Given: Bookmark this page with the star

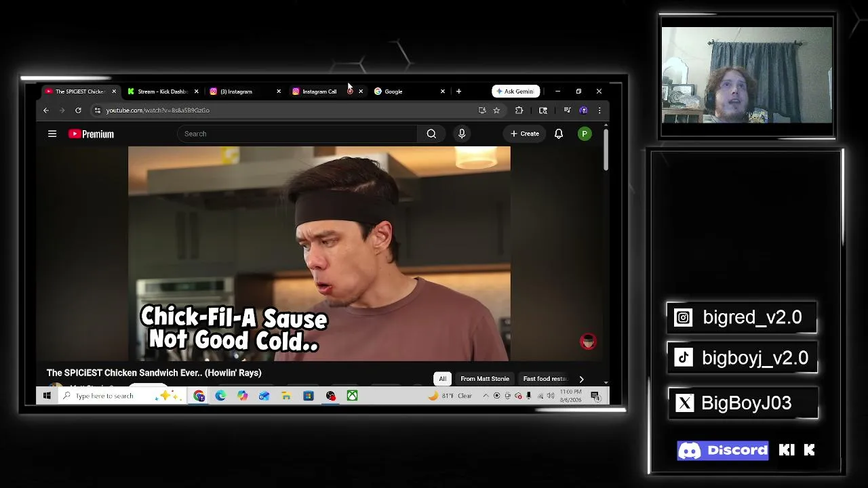Looking at the screenshot, I should click(x=496, y=110).
